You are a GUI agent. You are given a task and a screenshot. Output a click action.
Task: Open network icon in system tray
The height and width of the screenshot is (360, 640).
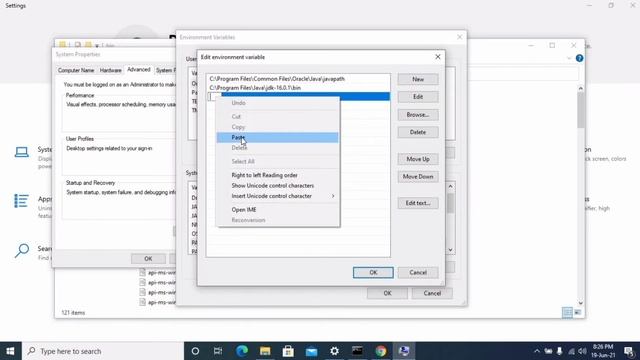(571, 351)
